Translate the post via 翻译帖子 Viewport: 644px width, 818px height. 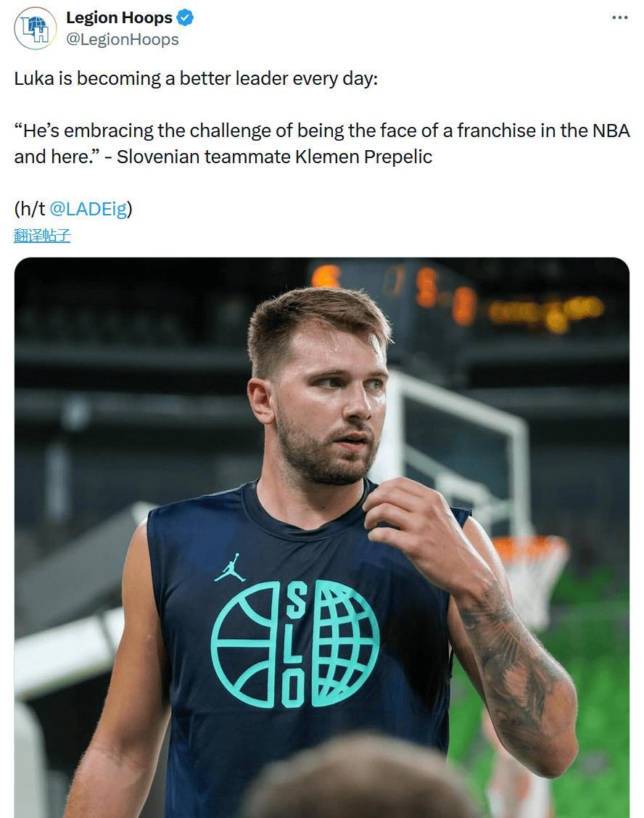(x=42, y=235)
